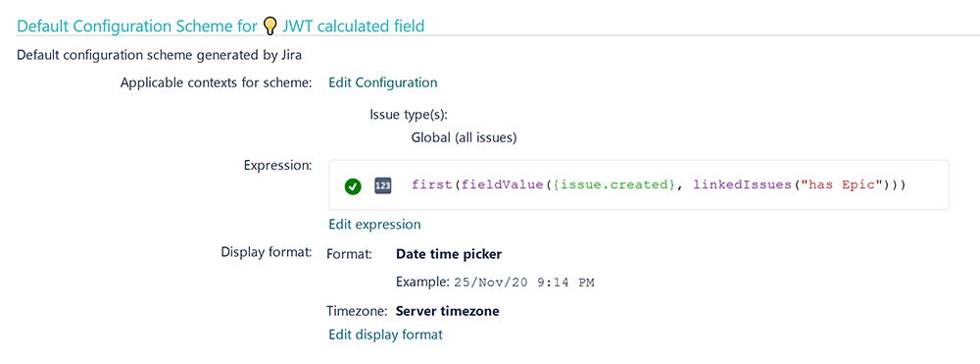Open the Edit display format link
This screenshot has height=364, width=980.
[385, 335]
